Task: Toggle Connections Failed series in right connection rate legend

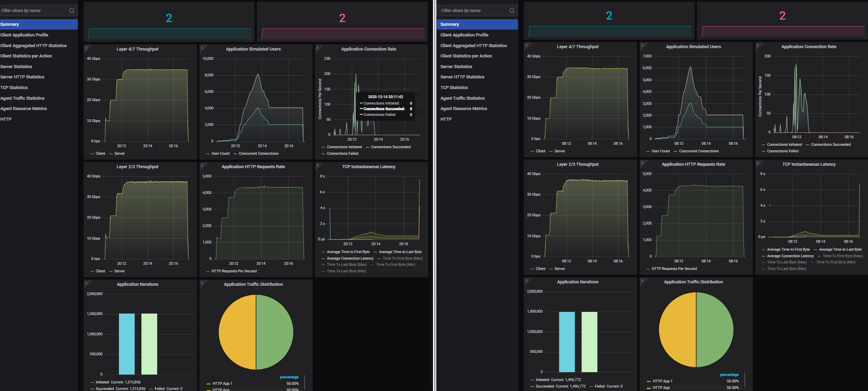Action: tap(782, 151)
